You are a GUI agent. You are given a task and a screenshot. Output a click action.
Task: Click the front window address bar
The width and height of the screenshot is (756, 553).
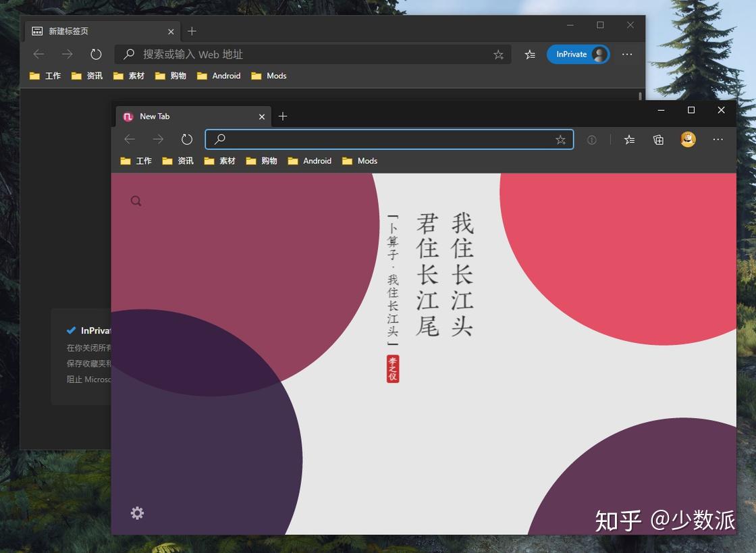pos(389,139)
